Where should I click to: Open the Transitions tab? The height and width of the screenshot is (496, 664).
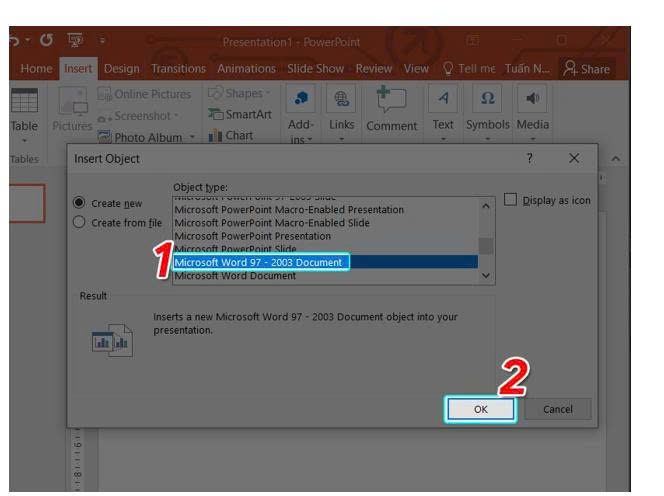[x=178, y=69]
